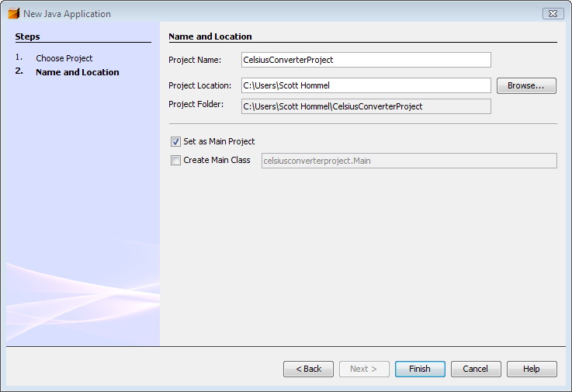Click the Project Name label

(195, 60)
